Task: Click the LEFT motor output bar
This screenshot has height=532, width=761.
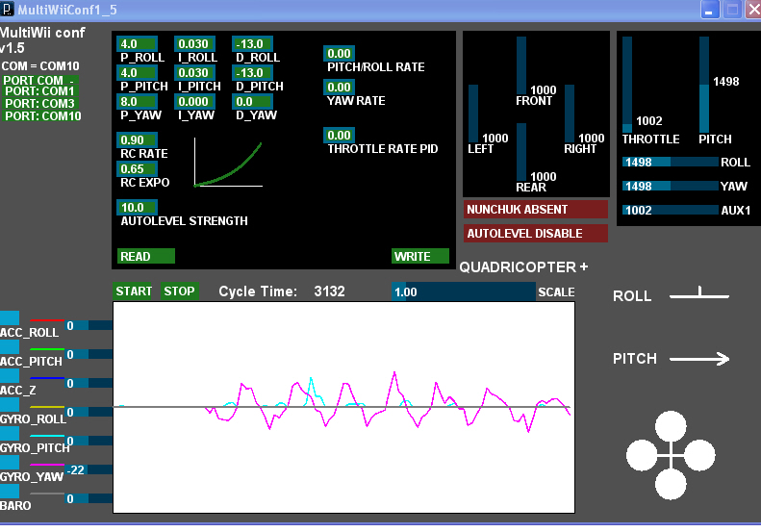Action: tap(473, 114)
